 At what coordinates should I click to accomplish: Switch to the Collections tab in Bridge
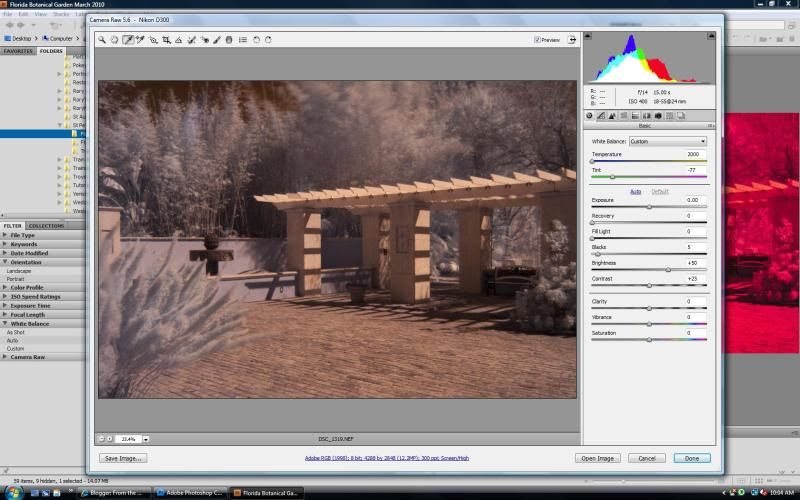pyautogui.click(x=46, y=226)
